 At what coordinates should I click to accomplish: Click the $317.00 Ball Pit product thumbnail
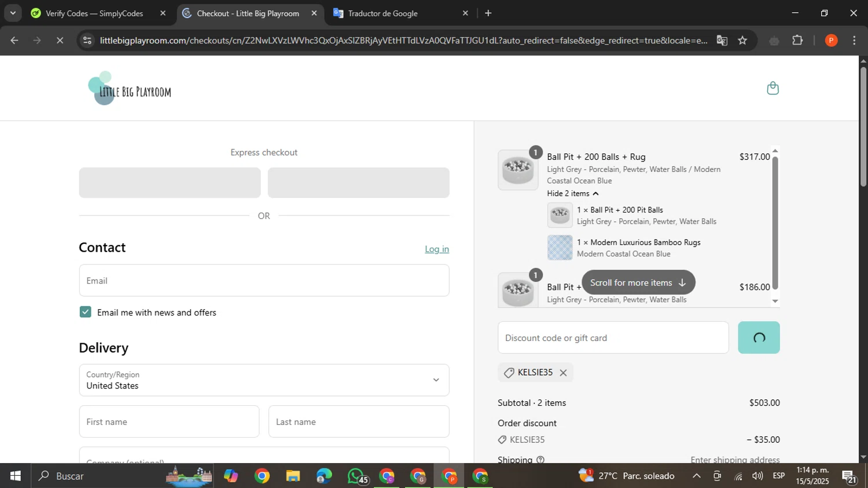[x=518, y=170]
